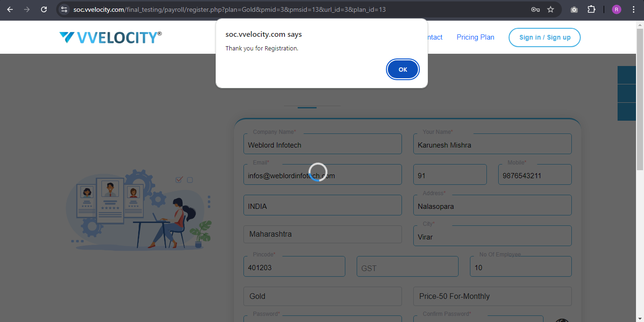The height and width of the screenshot is (322, 644).
Task: Select the Mobile number field
Action: pos(535,175)
